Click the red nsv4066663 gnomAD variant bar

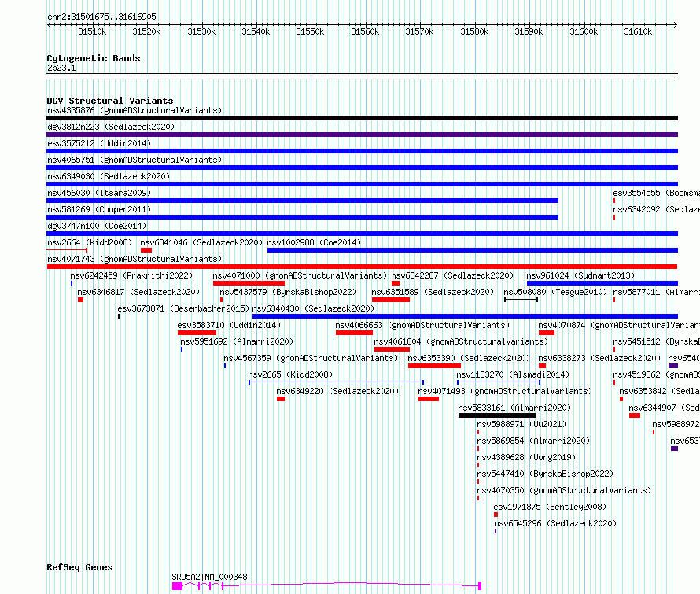tap(353, 333)
